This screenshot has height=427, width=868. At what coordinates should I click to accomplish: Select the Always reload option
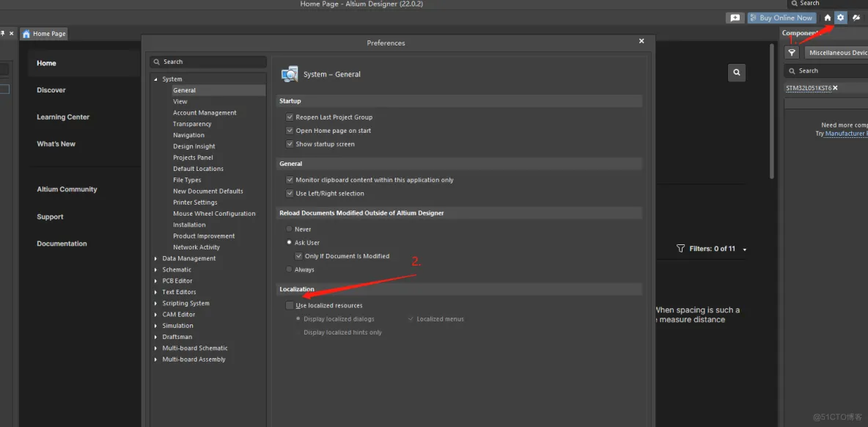(x=289, y=269)
